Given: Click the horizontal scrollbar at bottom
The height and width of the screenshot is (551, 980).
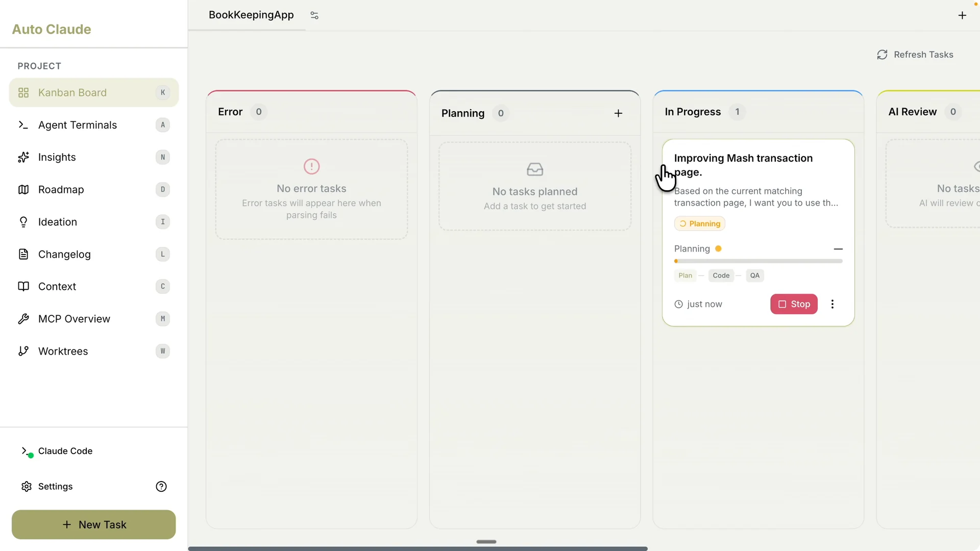Looking at the screenshot, I should (x=418, y=548).
